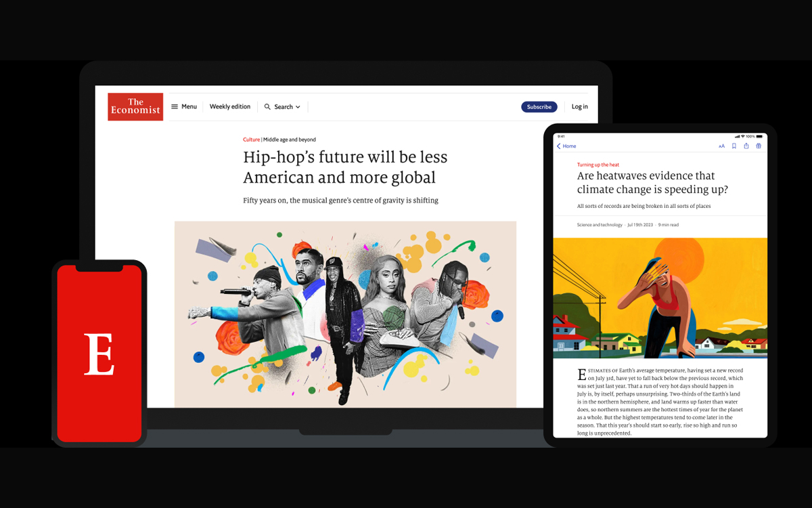
Task: Tap the gift-an-article icon
Action: pos(759,146)
